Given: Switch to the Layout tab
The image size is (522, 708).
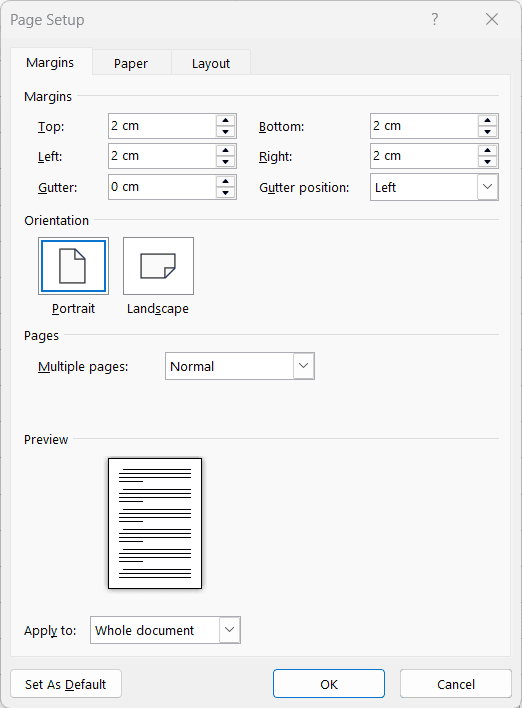Looking at the screenshot, I should click(211, 63).
